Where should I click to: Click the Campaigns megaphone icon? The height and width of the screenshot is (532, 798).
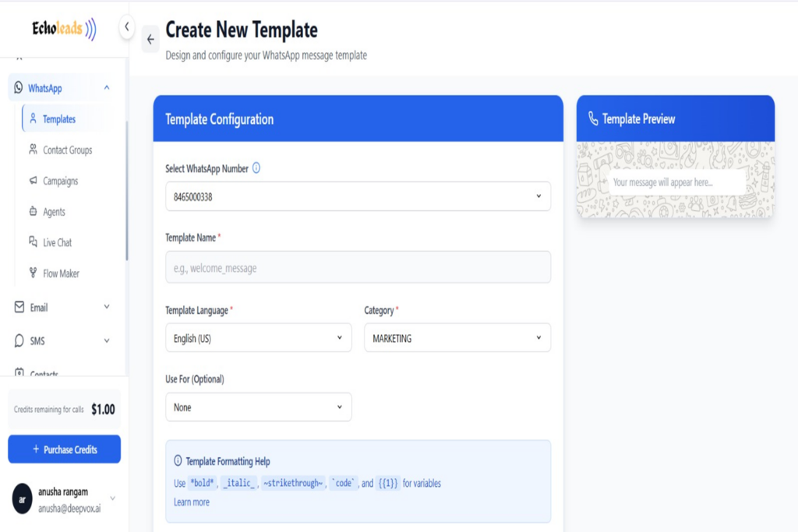coord(33,181)
